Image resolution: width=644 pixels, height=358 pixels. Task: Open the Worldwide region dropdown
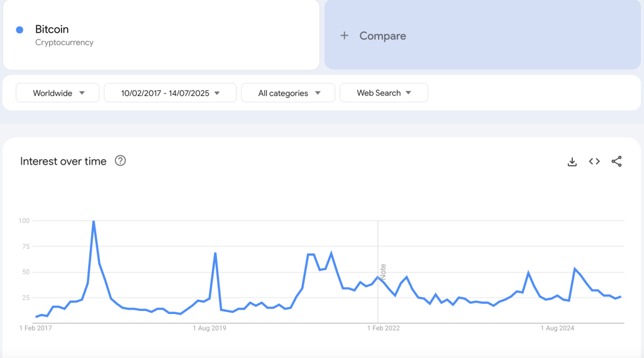[x=57, y=93]
